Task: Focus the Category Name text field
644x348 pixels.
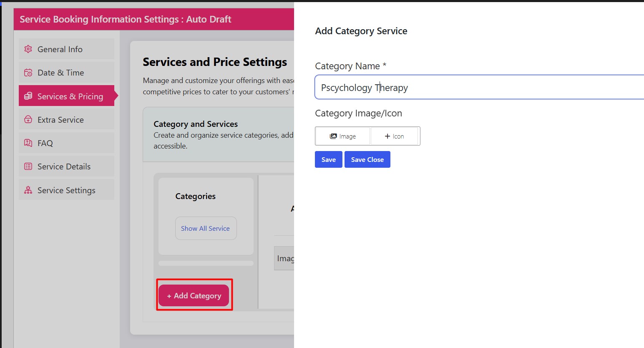Action: coord(480,88)
